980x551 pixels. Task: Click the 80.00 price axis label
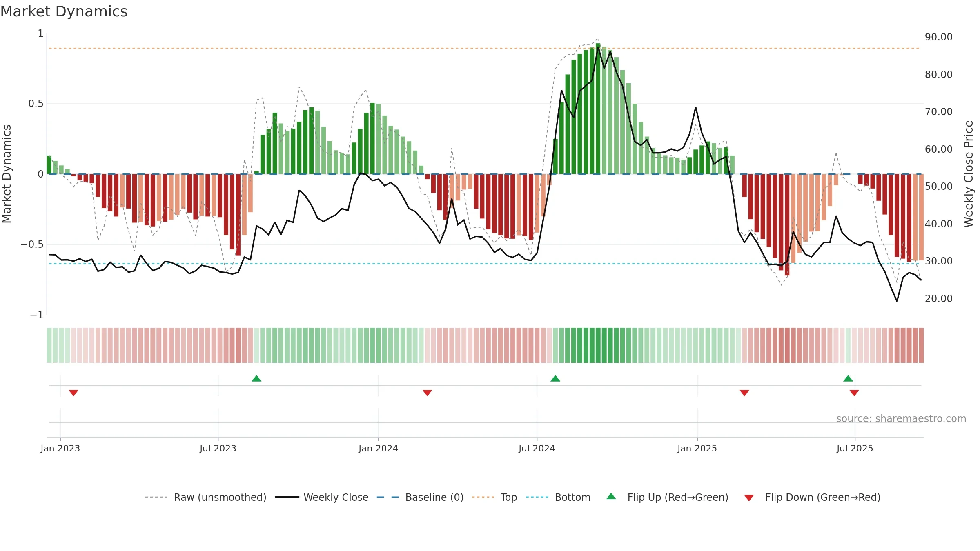(939, 74)
